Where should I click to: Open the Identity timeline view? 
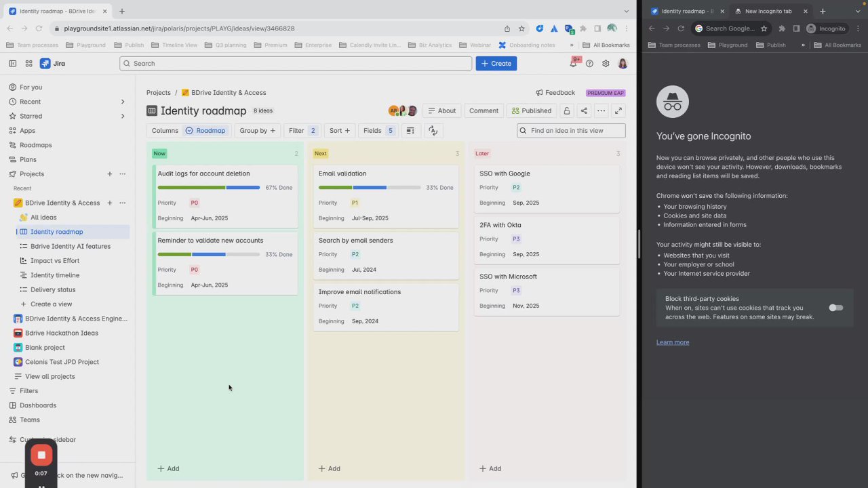click(x=54, y=275)
